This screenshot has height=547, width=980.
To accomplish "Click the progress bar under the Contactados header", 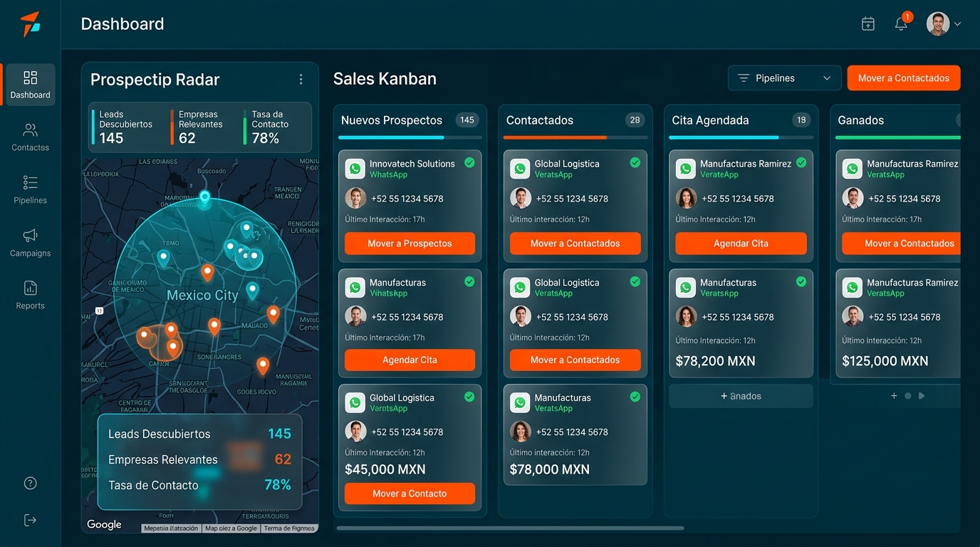I will click(575, 137).
